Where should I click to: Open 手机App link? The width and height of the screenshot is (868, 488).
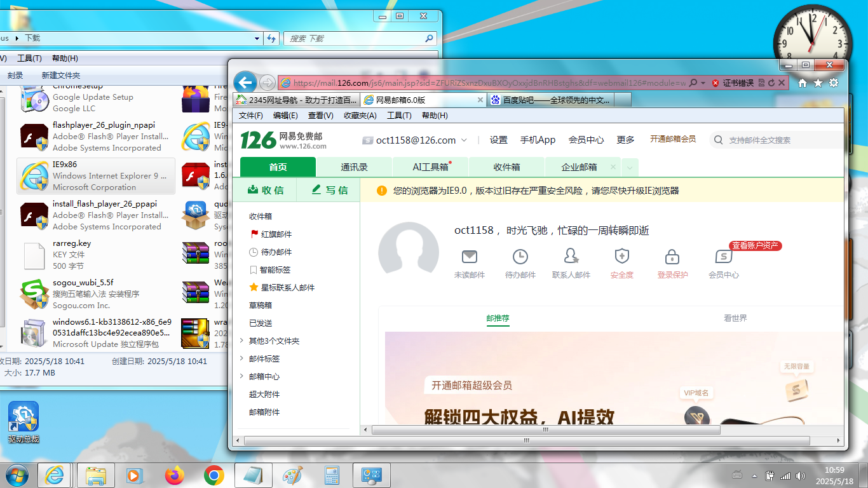pos(538,140)
